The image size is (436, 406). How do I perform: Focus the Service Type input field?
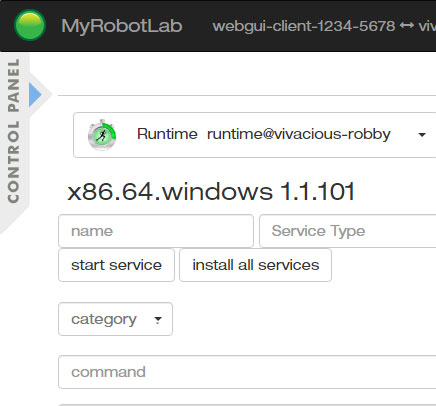[x=347, y=231]
